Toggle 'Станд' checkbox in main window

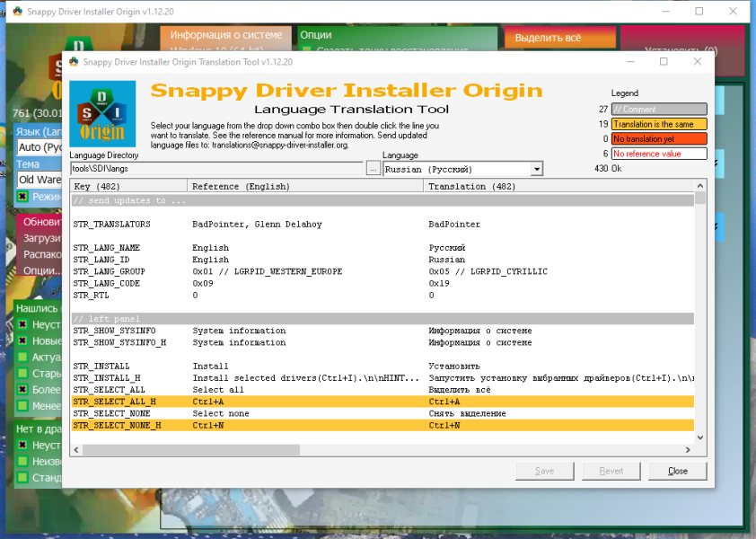(22, 478)
